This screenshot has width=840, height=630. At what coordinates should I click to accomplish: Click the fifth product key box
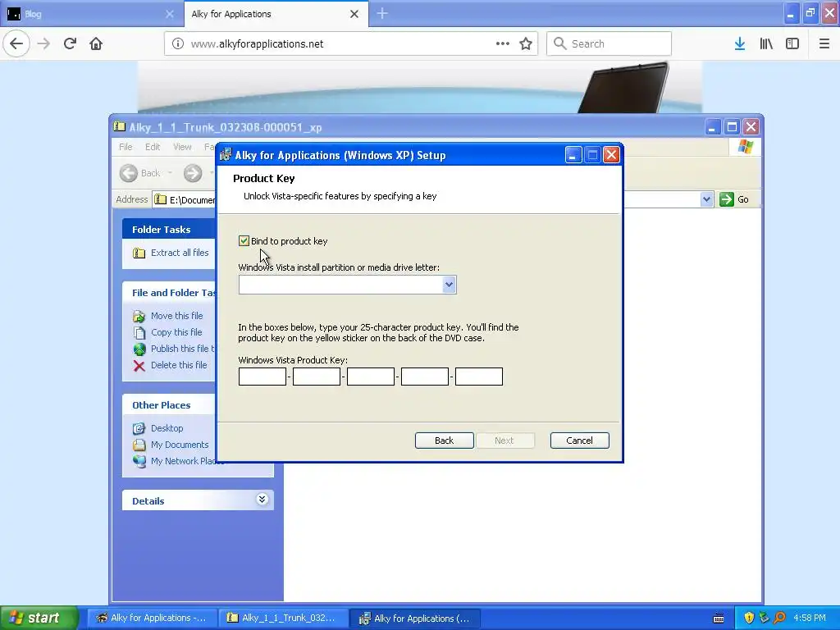click(478, 377)
